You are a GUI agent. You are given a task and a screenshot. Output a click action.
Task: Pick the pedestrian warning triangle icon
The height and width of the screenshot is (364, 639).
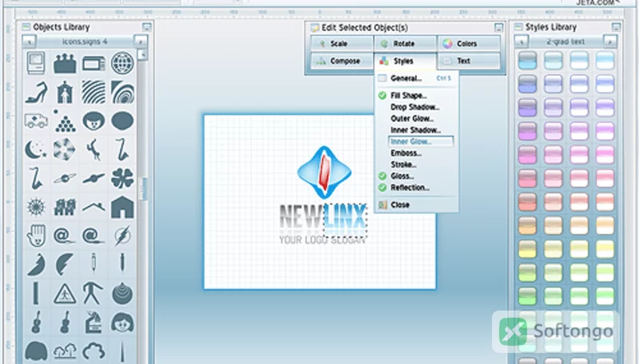click(x=65, y=293)
